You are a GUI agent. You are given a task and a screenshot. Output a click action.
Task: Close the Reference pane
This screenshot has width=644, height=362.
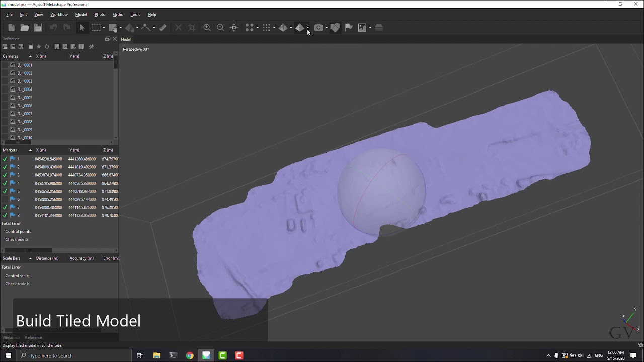tap(115, 39)
